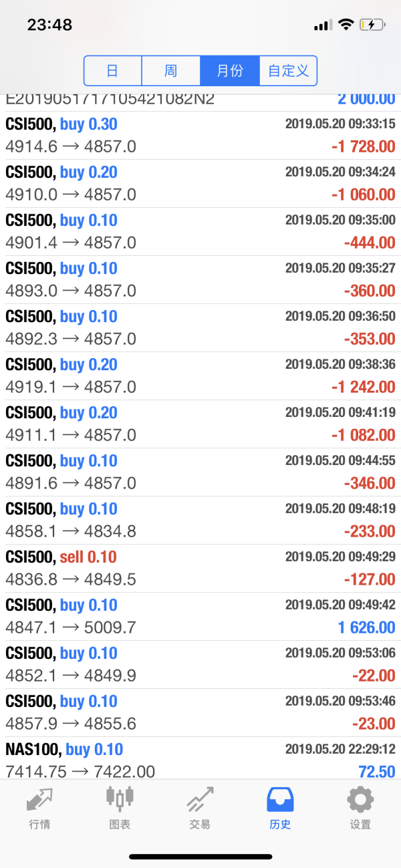Choose the 自定义 custom period tab
The width and height of the screenshot is (401, 868).
point(288,71)
